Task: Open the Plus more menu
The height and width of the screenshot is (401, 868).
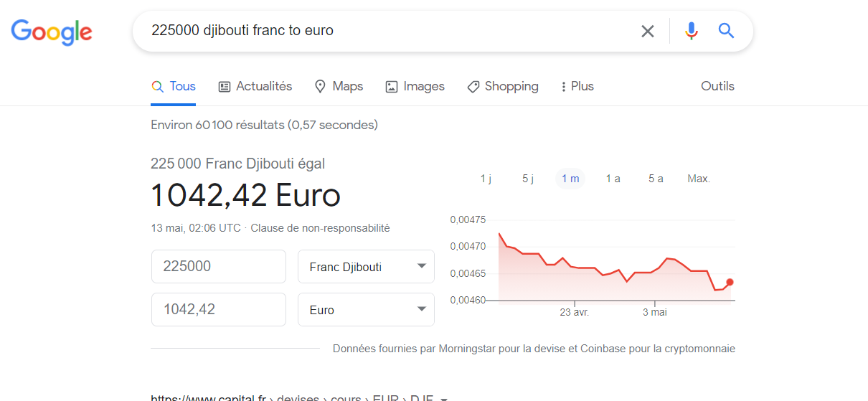Action: 577,86
